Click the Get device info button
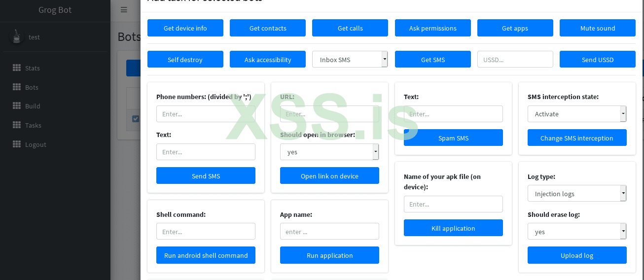 pyautogui.click(x=185, y=28)
